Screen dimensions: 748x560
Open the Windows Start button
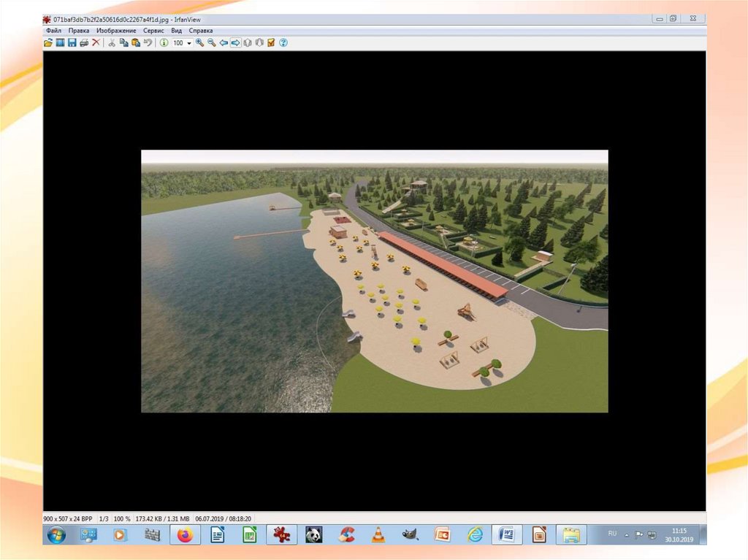point(57,535)
